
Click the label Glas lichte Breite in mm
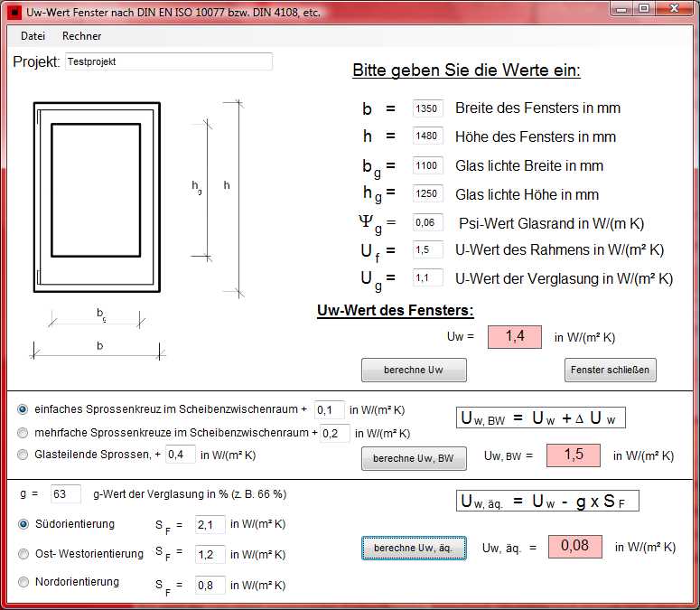point(529,165)
